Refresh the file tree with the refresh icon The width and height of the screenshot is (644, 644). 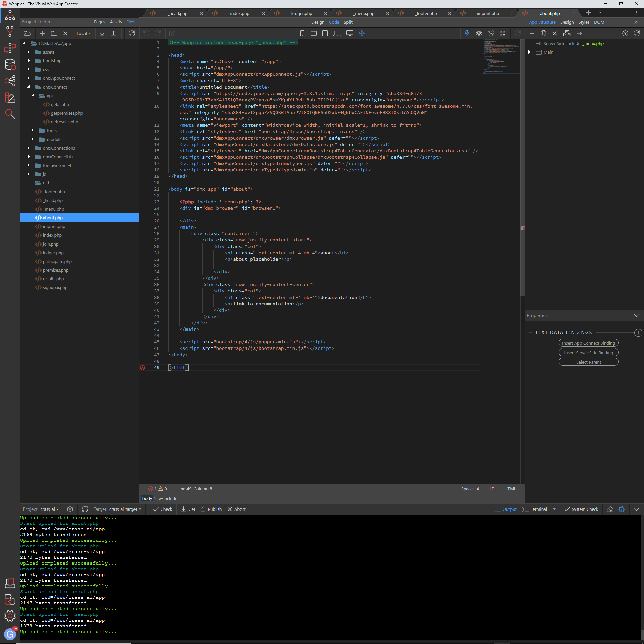pos(132,33)
